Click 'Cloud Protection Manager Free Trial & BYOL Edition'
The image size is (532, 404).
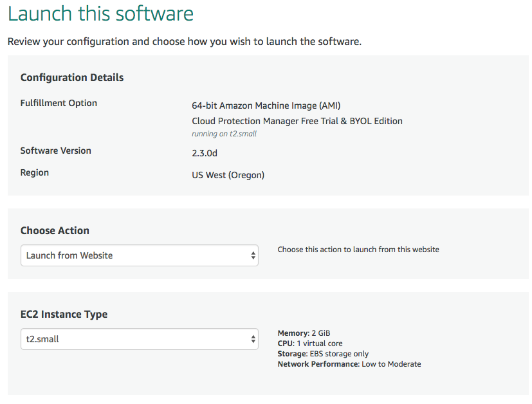(x=297, y=121)
